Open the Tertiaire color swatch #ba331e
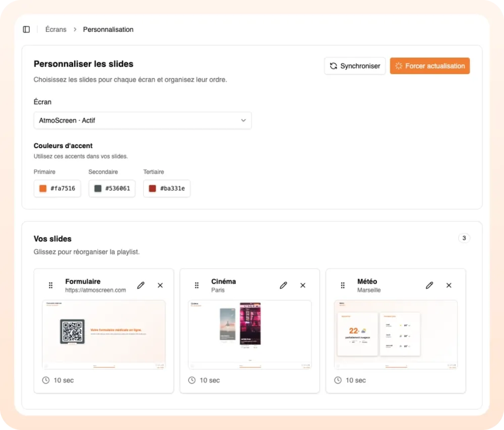504x430 pixels. (166, 188)
